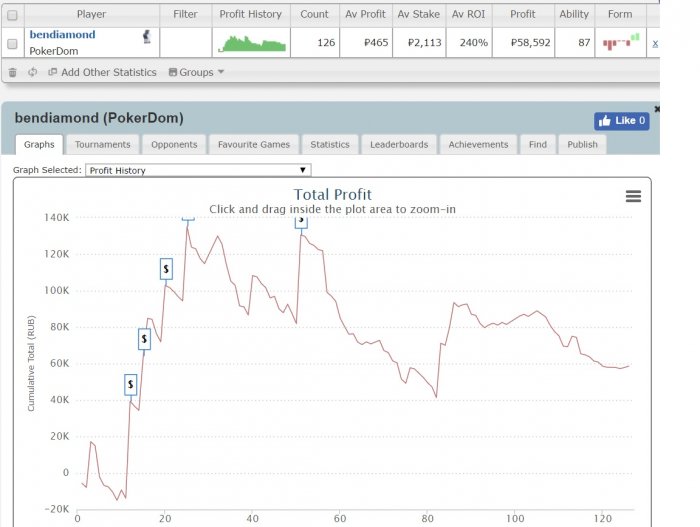Open the green Profit History sparkline thumbnail
Viewport: 700px width, 527px height.
[252, 43]
